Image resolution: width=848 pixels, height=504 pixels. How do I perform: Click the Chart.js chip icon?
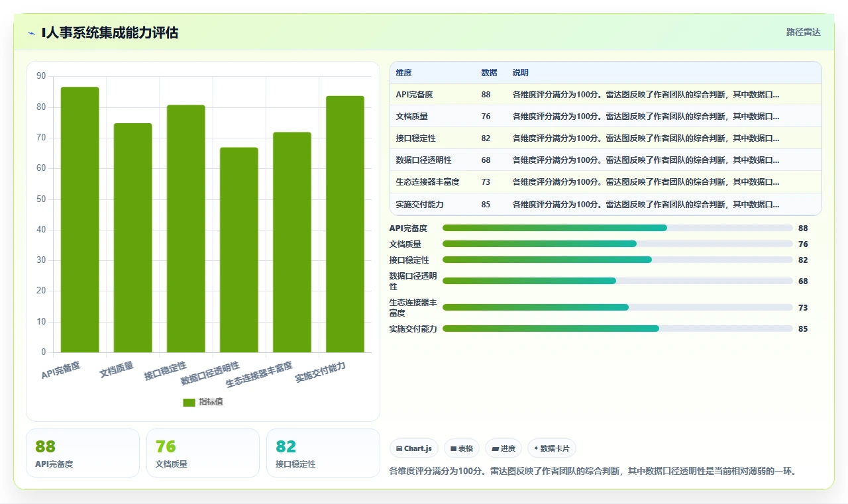click(x=399, y=449)
